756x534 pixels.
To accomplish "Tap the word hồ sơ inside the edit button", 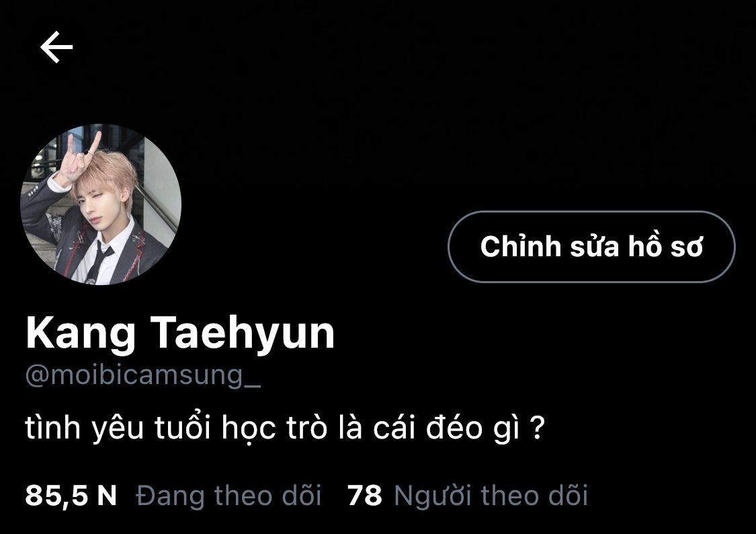I will pos(665,247).
